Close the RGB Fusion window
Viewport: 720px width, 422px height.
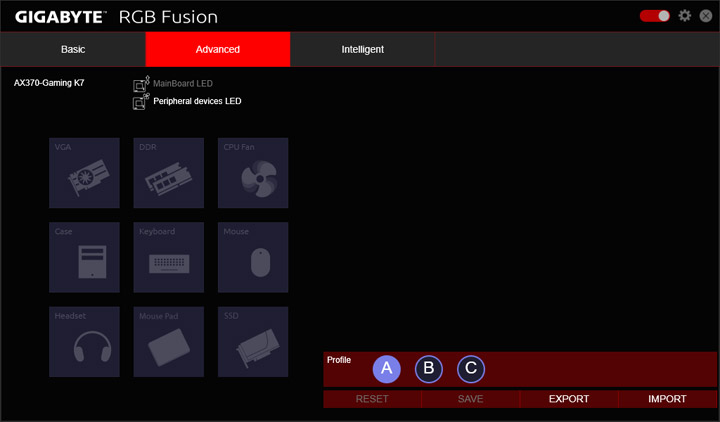(706, 16)
